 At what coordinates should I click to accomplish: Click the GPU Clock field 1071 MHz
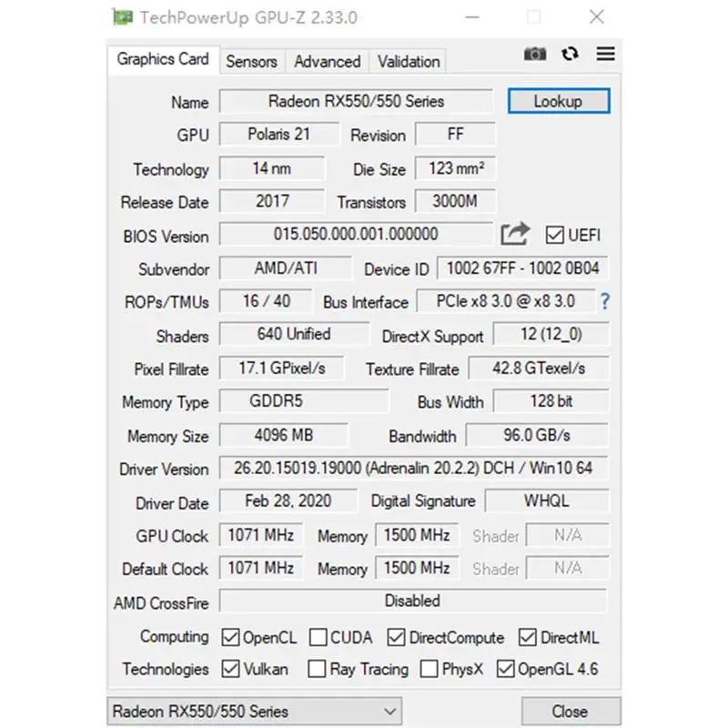[261, 535]
